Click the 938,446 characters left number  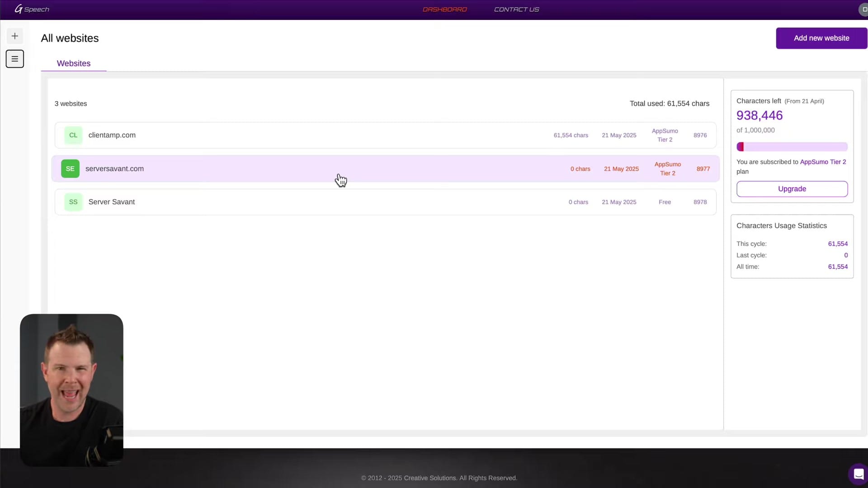click(759, 115)
